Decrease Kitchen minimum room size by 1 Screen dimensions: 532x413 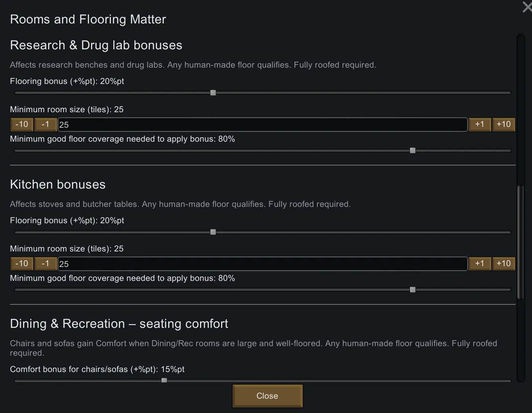click(x=45, y=264)
